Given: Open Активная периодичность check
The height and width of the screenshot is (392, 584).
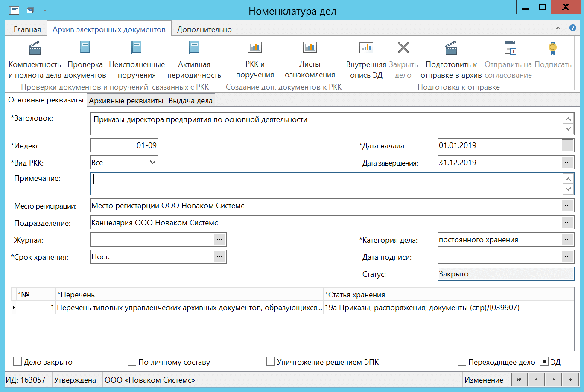Looking at the screenshot, I should 194,60.
